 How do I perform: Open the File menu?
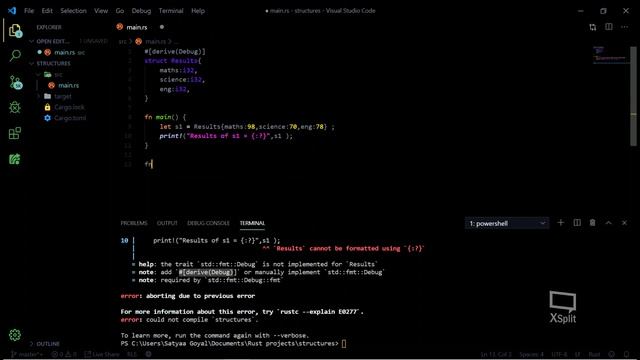(29, 11)
